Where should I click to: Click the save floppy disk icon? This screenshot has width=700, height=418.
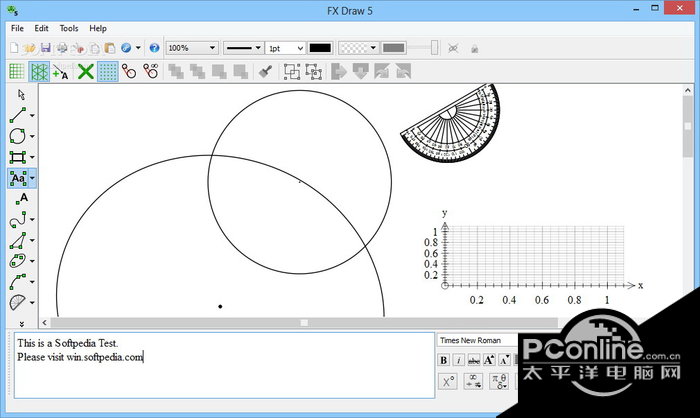click(x=46, y=47)
